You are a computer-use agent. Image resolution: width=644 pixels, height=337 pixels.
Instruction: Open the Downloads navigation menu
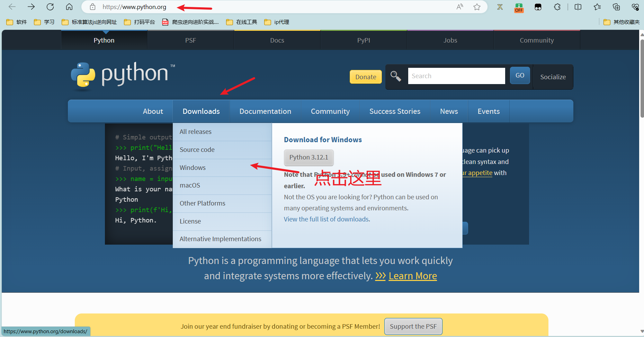(201, 111)
